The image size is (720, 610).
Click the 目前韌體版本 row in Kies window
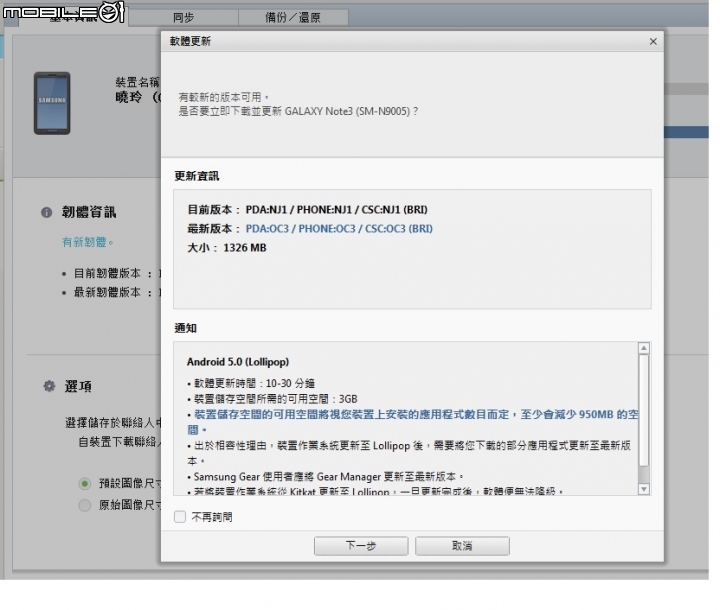pyautogui.click(x=111, y=273)
